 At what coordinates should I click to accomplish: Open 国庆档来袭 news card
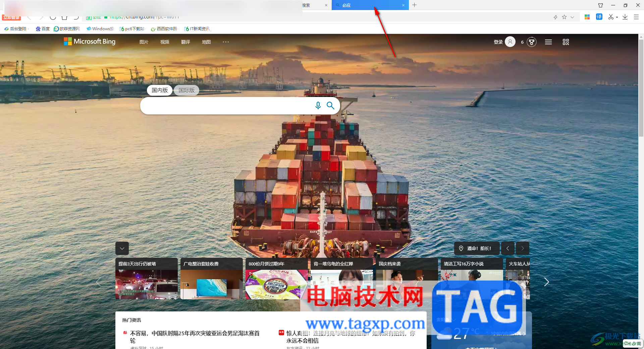coord(407,279)
